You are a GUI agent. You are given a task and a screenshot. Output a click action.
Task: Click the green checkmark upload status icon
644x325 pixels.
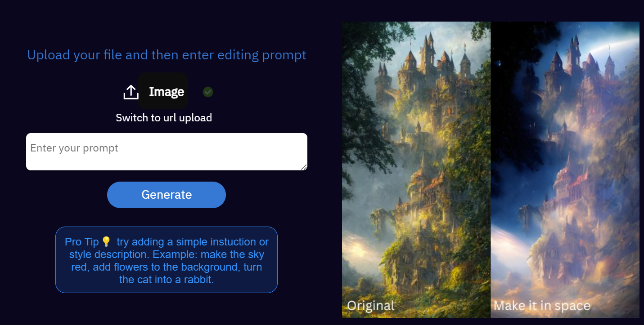point(208,92)
